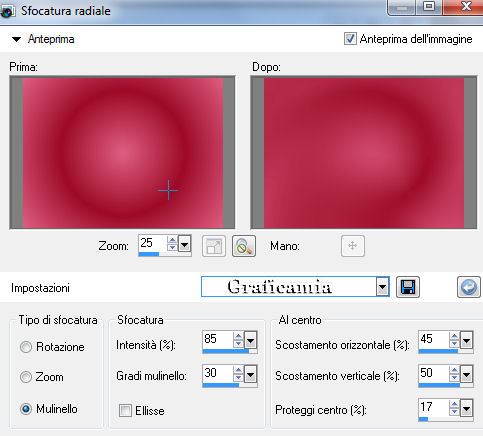483x436 pixels.
Task: Toggle the Anteprima dell'immagine checkbox
Action: tap(350, 39)
